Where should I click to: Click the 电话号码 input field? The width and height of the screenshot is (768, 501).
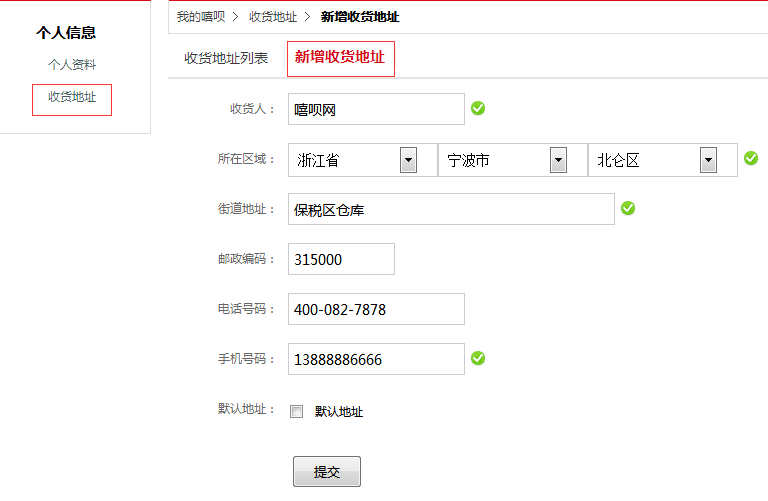pos(376,309)
